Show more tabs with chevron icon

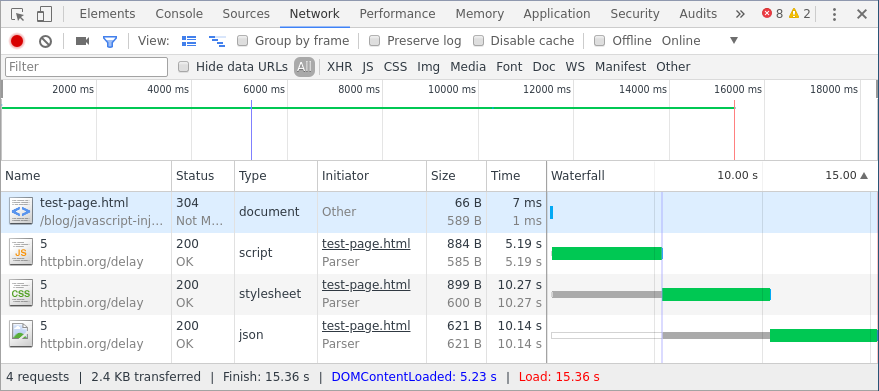click(x=740, y=14)
